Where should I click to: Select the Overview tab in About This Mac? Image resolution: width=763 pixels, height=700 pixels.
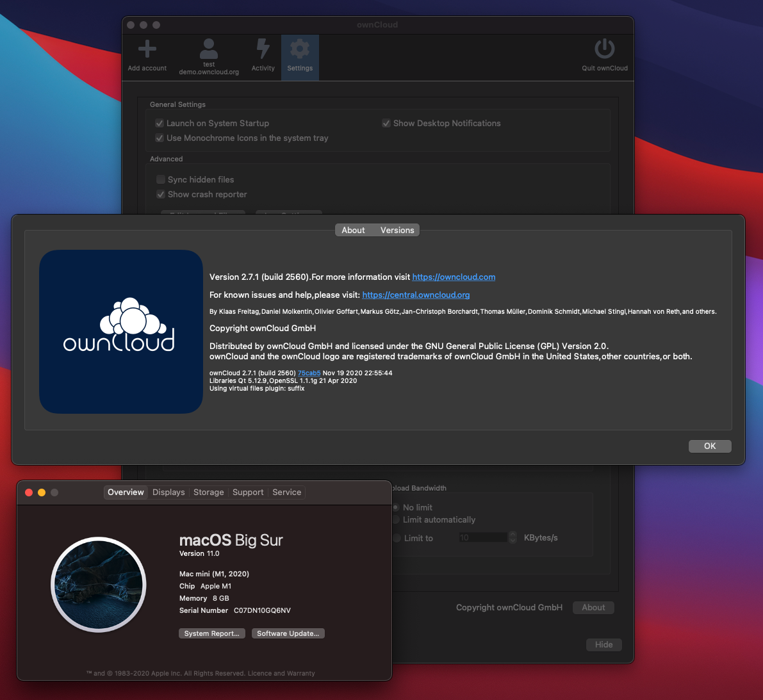tap(126, 492)
